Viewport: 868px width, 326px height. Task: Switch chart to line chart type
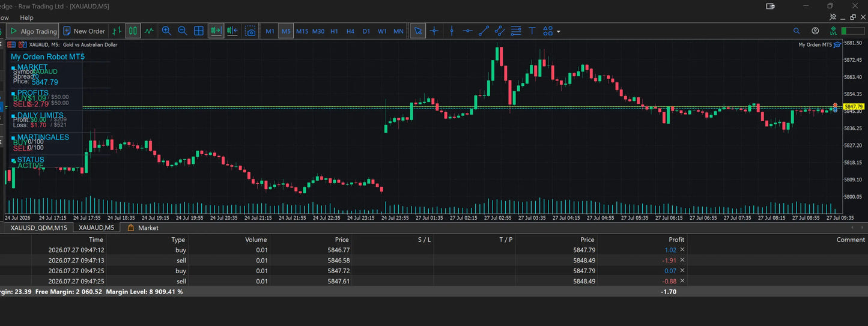149,31
